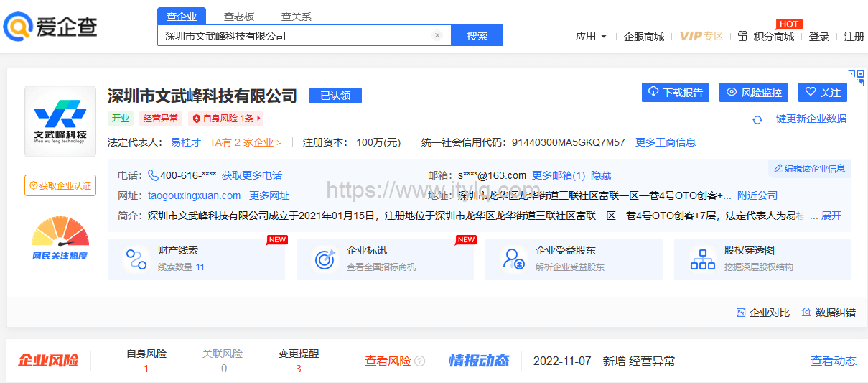868x383 pixels.
Task: Click the help icon next to 查看风险
Action: pyautogui.click(x=420, y=361)
